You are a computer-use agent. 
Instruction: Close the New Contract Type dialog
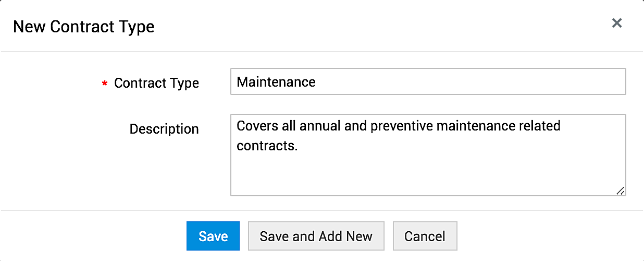pos(617,23)
